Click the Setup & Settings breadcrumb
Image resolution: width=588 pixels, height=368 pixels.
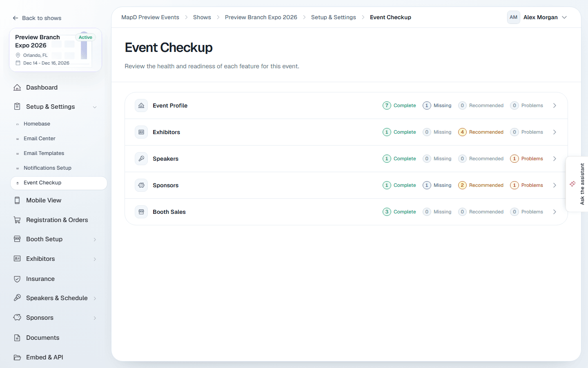point(334,17)
